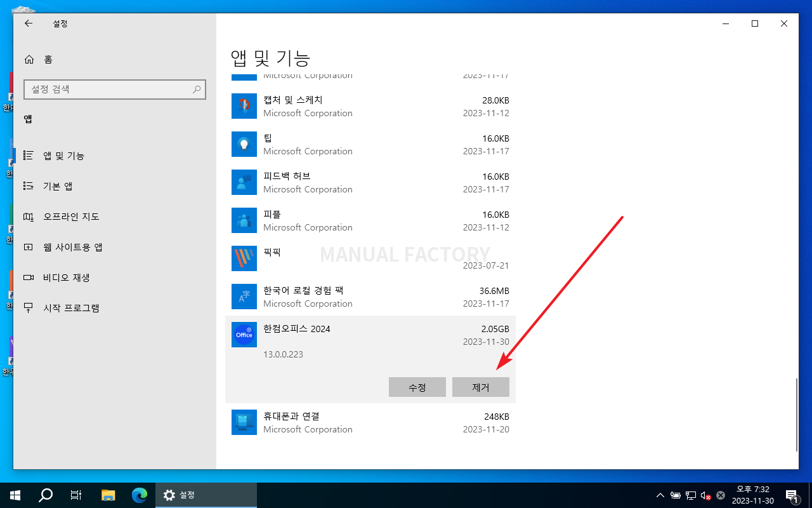This screenshot has height=508, width=812.
Task: Click the 248KB size value
Action: coord(497,417)
